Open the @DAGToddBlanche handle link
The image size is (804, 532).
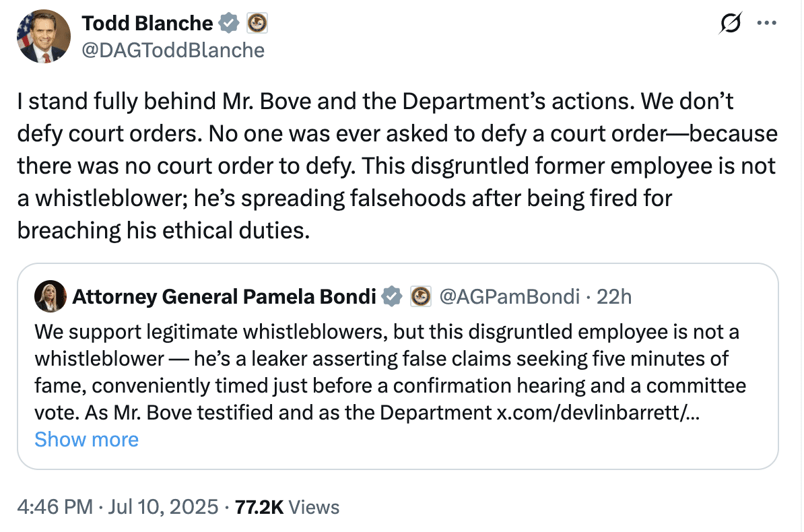pyautogui.click(x=173, y=51)
